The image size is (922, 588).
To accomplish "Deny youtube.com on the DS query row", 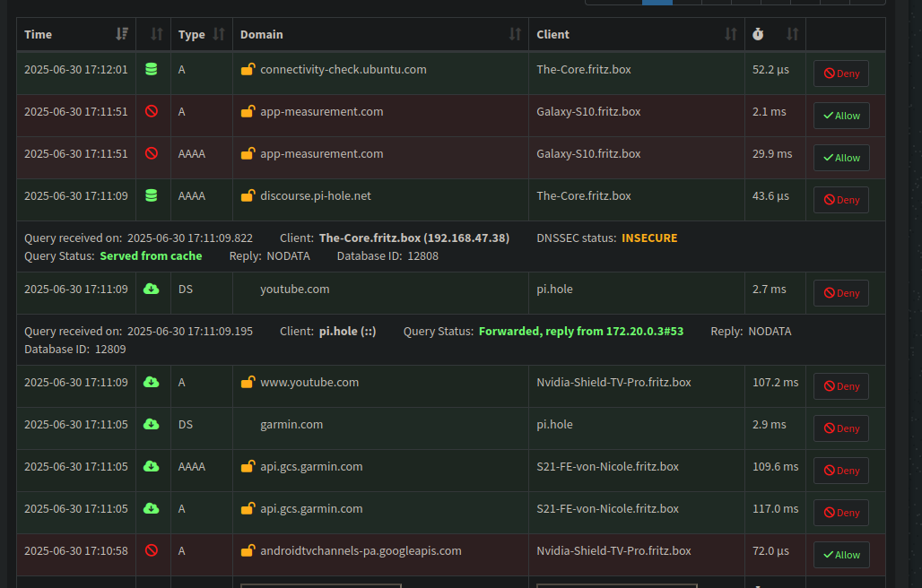I will pyautogui.click(x=841, y=293).
